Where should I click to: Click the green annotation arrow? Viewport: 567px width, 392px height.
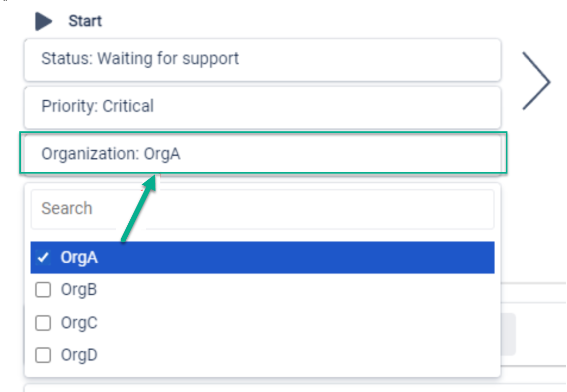(x=138, y=209)
